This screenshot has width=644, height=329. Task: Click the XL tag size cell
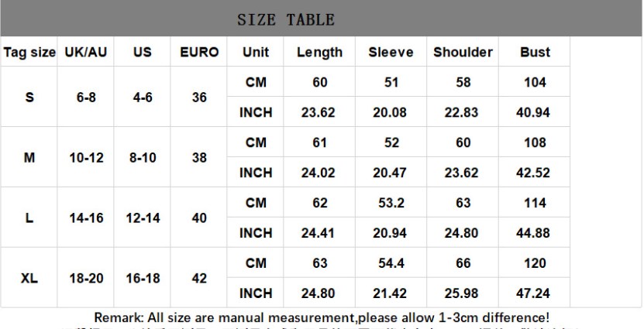(29, 278)
